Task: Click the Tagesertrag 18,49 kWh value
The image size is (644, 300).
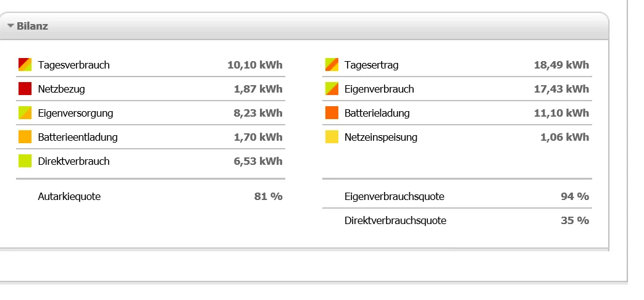Action: coord(561,65)
